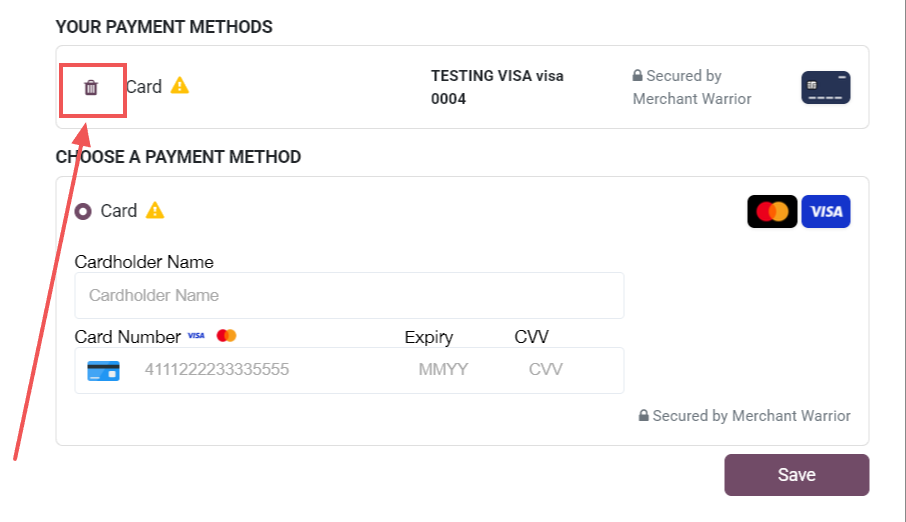Click the Mastercard logo badge

coord(772,212)
